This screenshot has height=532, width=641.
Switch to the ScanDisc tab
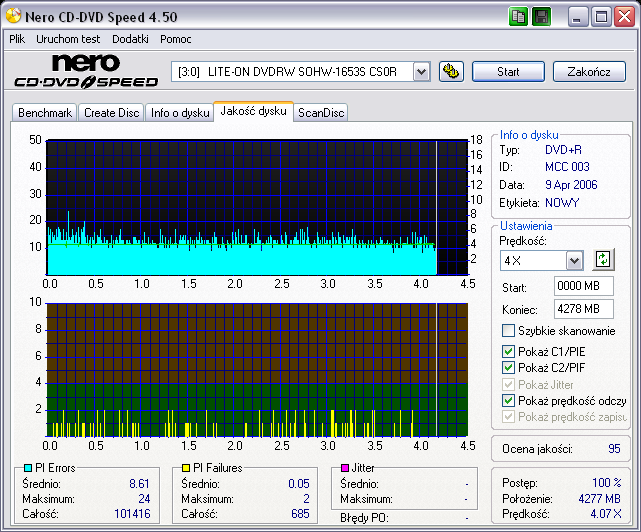tap(321, 113)
